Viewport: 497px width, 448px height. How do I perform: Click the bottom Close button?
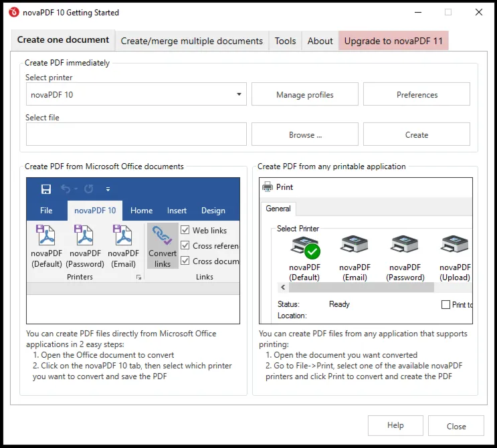(x=456, y=426)
